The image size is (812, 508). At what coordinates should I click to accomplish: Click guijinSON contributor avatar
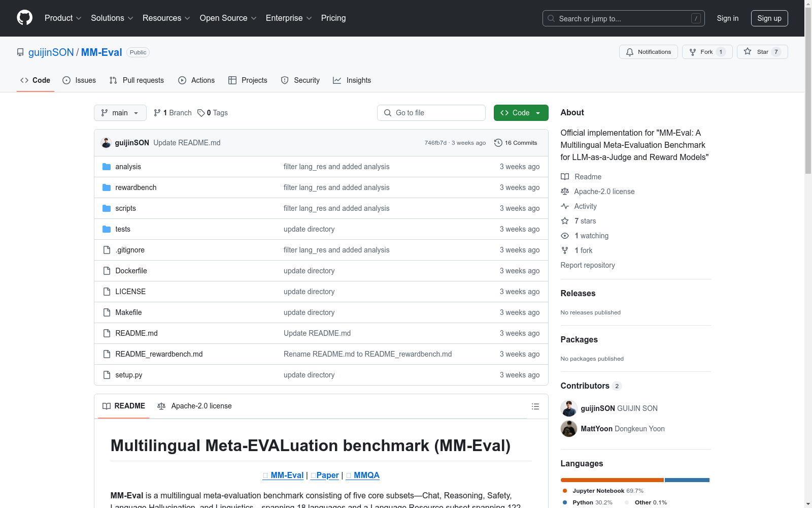click(569, 408)
